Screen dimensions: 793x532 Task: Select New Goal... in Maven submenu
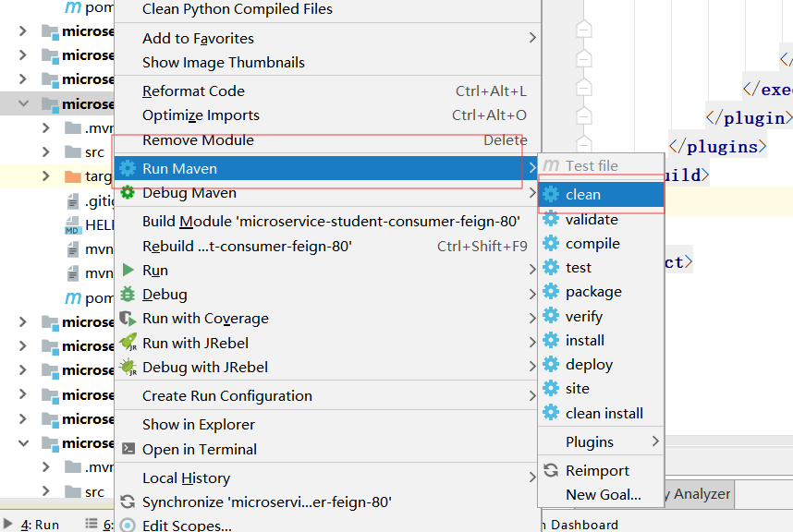pyautogui.click(x=601, y=495)
